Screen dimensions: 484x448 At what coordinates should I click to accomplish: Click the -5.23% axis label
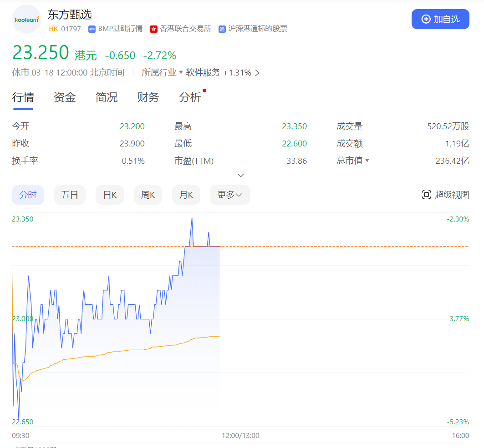tap(458, 422)
